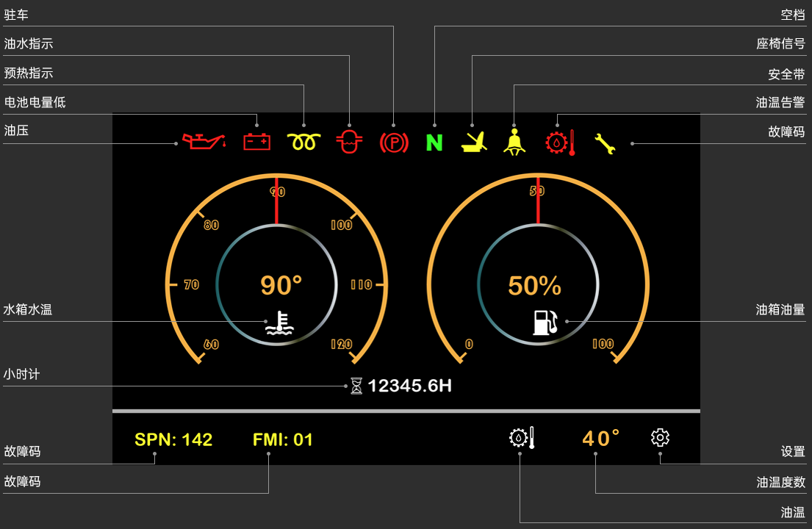This screenshot has width=812, height=529.
Task: Click the 50% fuel level readout
Action: click(534, 286)
